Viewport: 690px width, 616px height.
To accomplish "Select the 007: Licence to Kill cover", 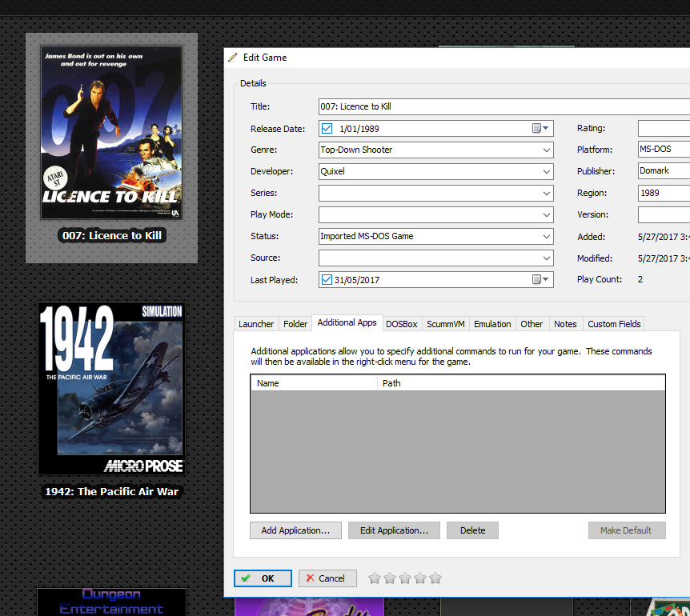I will (x=111, y=132).
